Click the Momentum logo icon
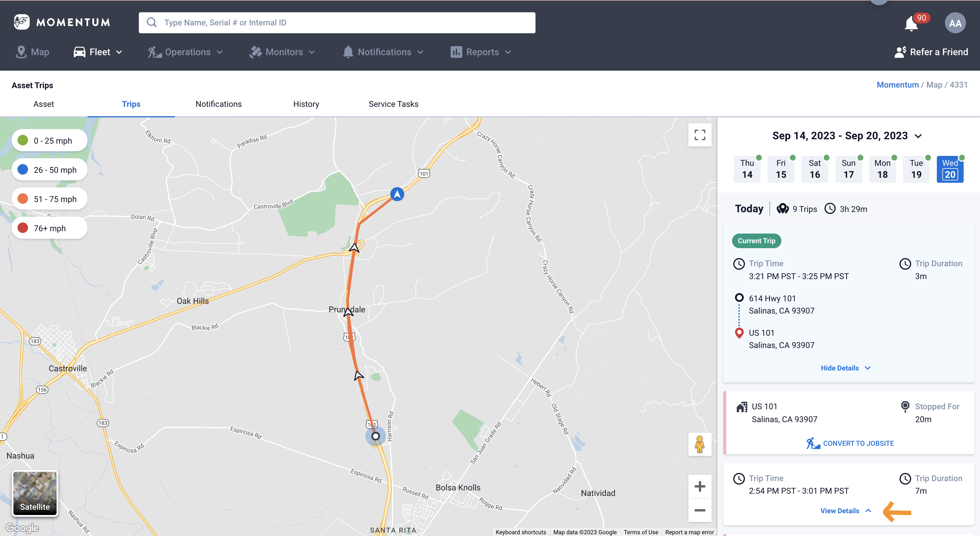Screen dimensions: 980x536 click(22, 22)
